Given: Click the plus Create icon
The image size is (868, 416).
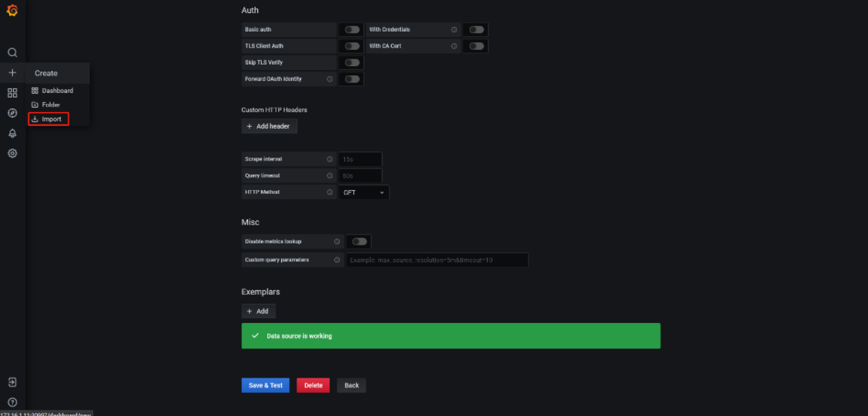Looking at the screenshot, I should point(12,73).
